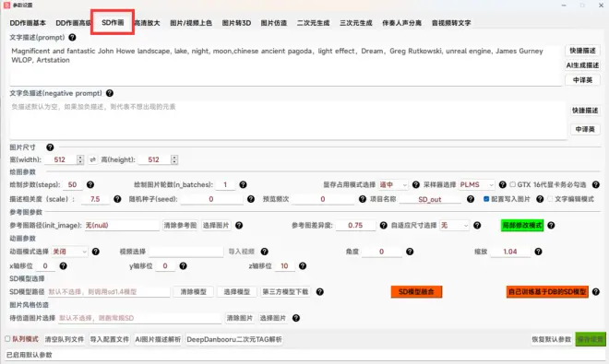Click DeepDanbooru二次元TAG解析 button
The width and height of the screenshot is (609, 364).
point(233,339)
